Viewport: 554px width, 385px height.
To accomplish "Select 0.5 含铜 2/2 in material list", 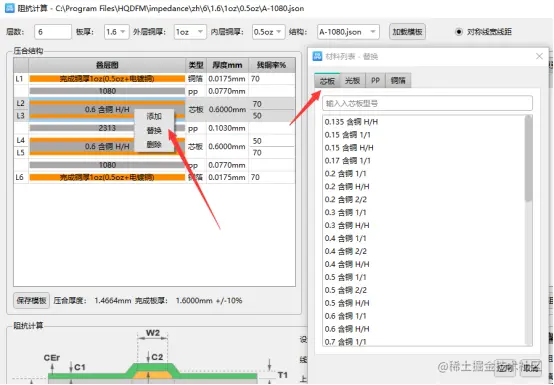I will pos(346,290).
